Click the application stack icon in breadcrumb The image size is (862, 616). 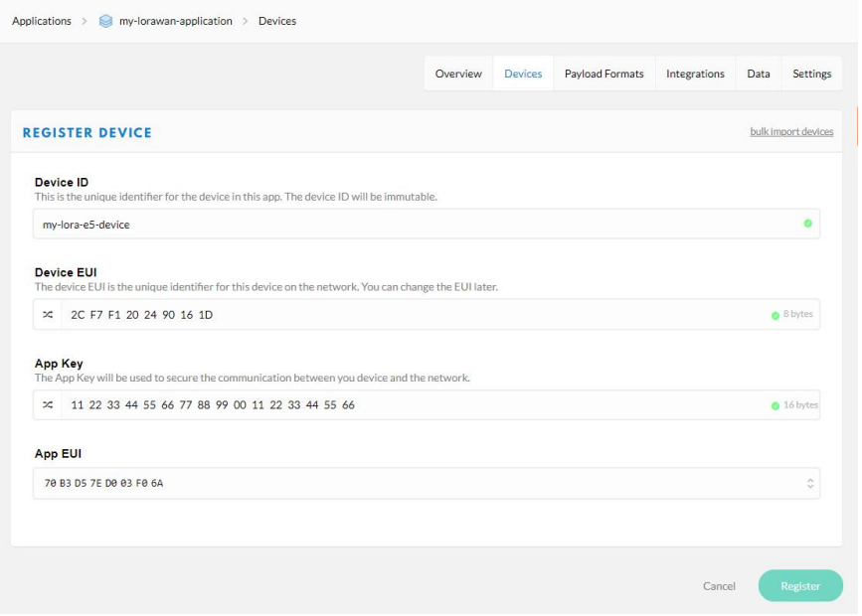pos(106,22)
